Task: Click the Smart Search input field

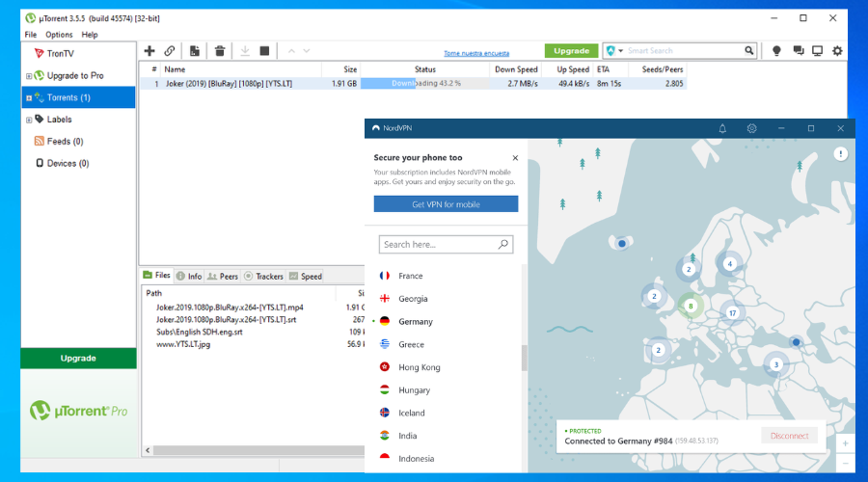Action: pos(683,51)
